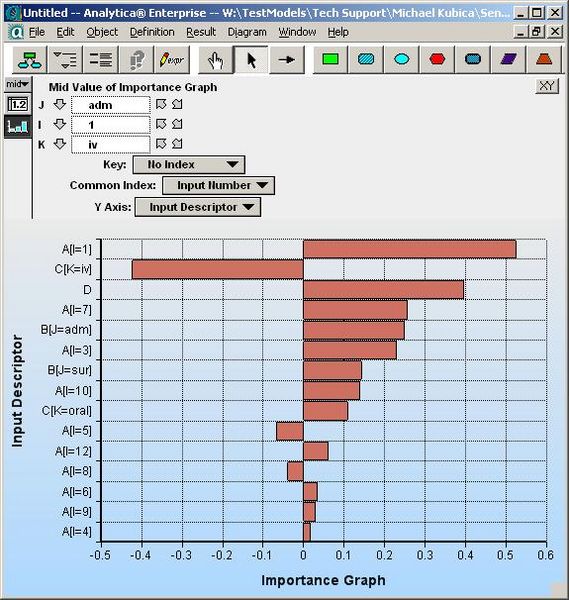Click the K slicer field showing iv
The image size is (569, 600).
point(111,145)
